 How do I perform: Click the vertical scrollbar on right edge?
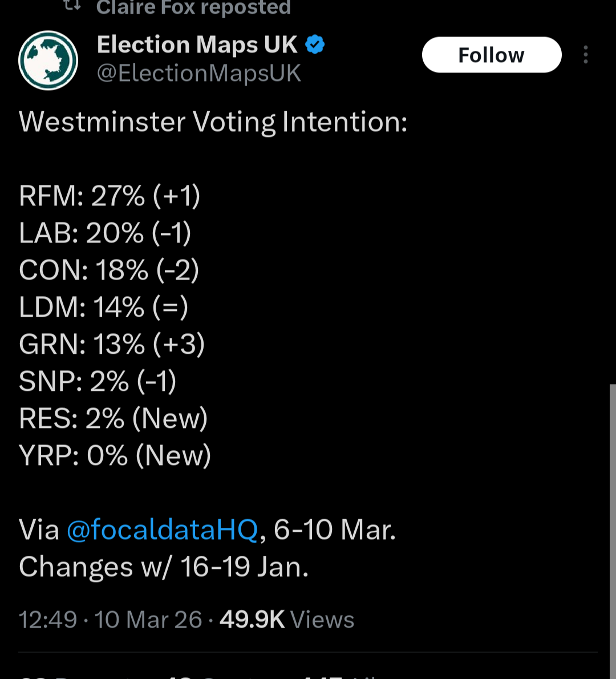pyautogui.click(x=613, y=514)
